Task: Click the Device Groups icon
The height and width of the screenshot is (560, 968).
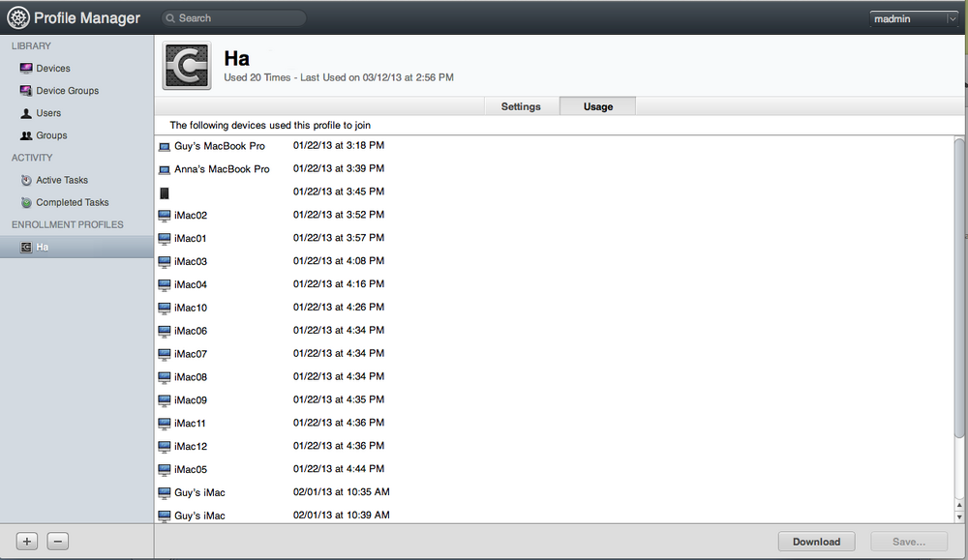Action: (26, 91)
